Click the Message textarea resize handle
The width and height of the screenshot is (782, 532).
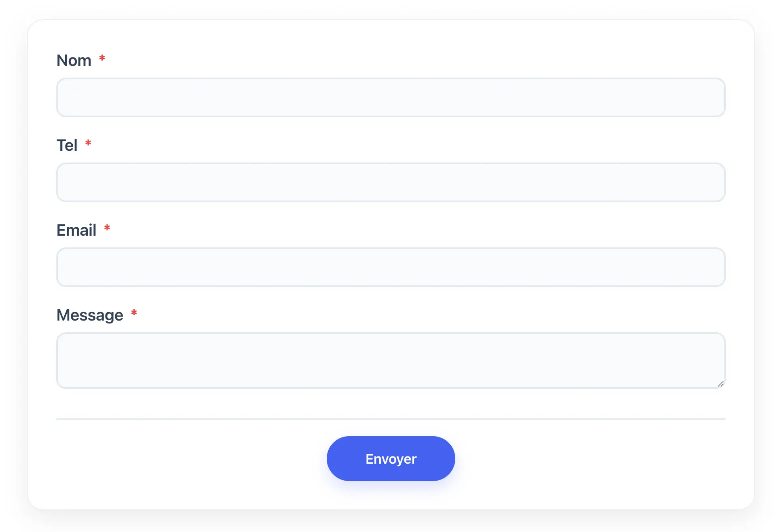(720, 384)
